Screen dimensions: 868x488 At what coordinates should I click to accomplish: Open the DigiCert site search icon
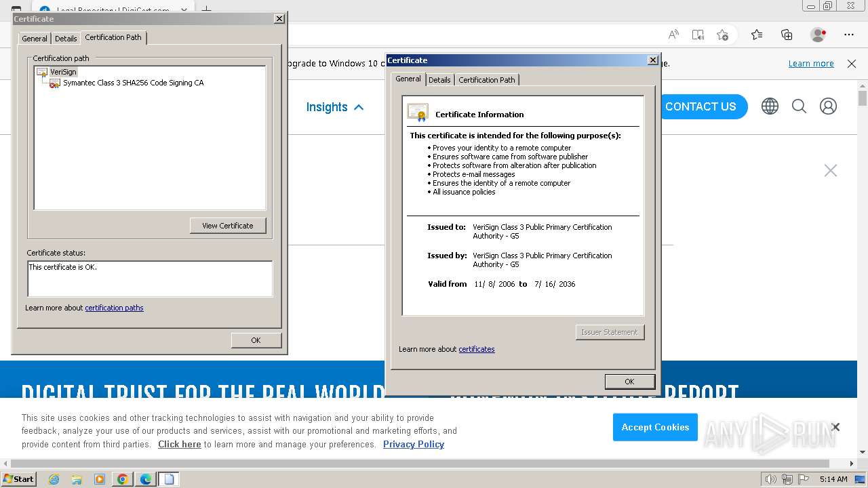(x=799, y=106)
